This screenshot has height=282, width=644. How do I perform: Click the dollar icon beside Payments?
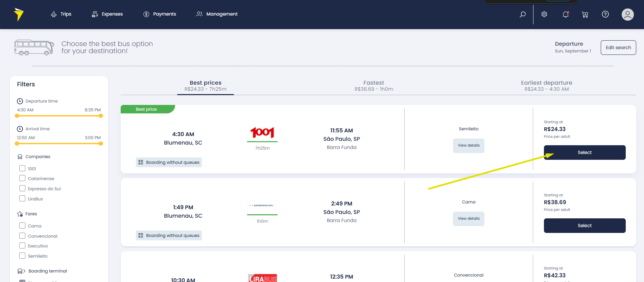click(x=146, y=14)
